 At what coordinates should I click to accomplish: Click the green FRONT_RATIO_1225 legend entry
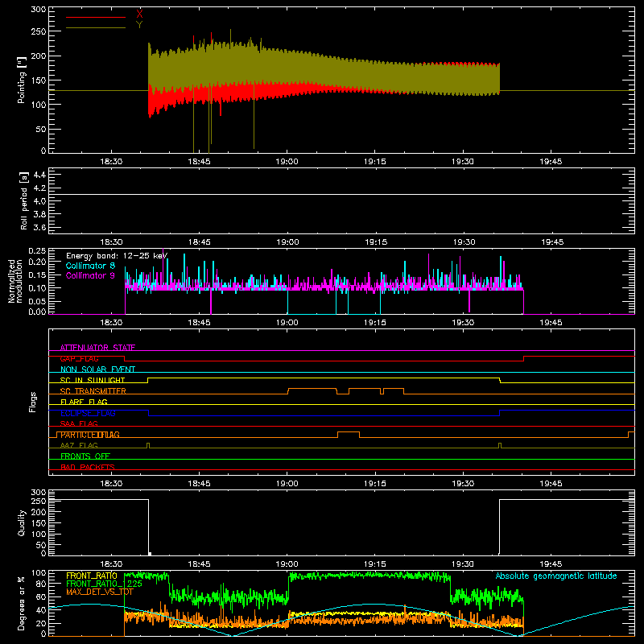coord(105,584)
